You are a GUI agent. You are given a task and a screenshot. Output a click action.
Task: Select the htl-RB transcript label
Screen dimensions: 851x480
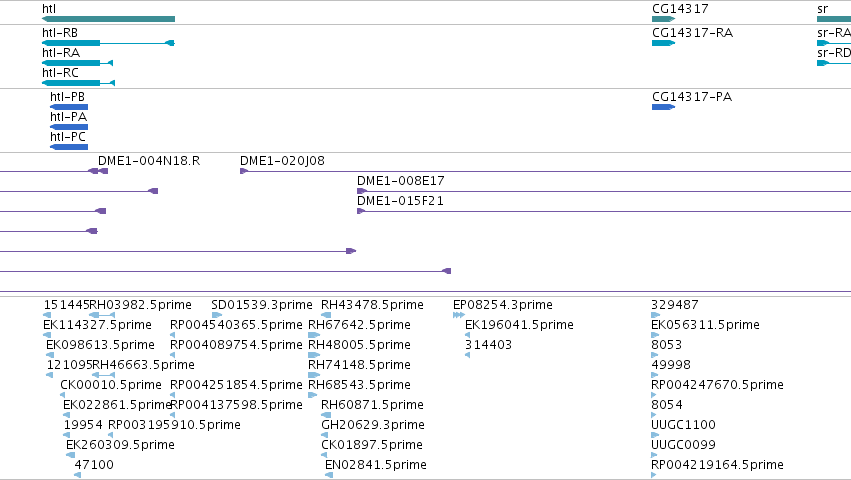[x=60, y=33]
